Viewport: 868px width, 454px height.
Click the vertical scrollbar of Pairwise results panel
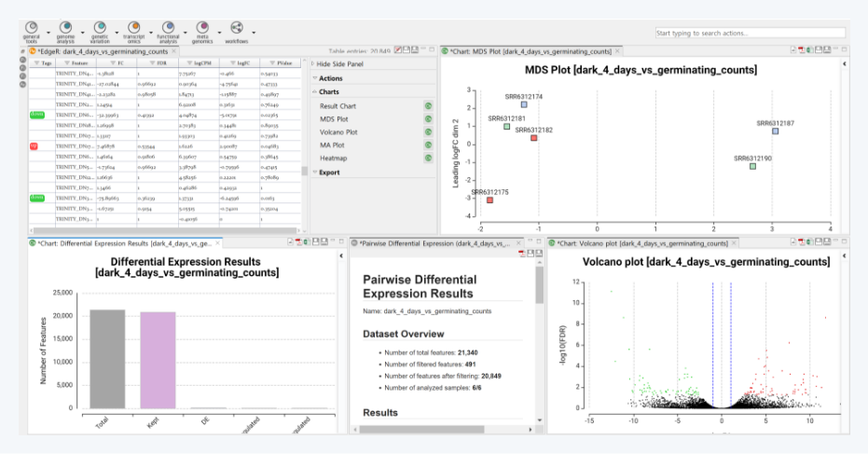539,285
